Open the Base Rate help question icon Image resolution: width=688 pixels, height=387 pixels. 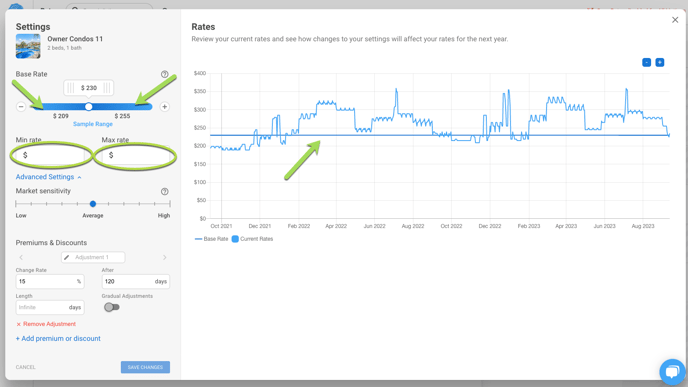tap(165, 74)
